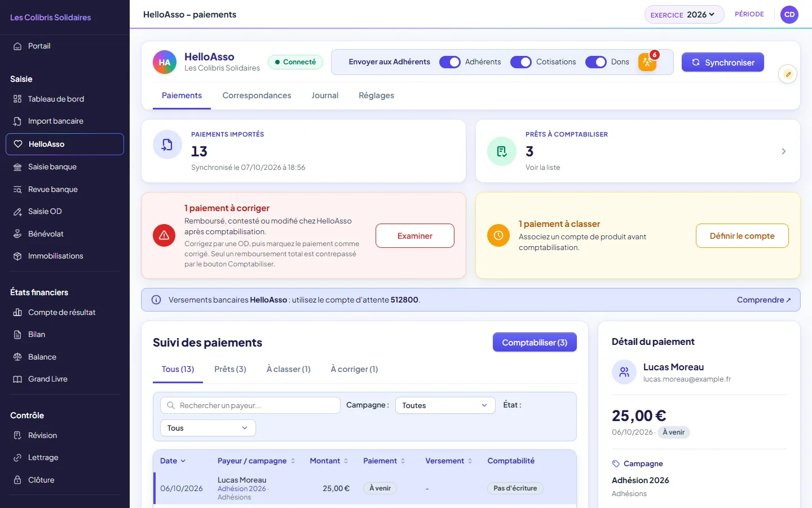
Task: Open the Campagne dropdown showing Toutes
Action: [445, 405]
